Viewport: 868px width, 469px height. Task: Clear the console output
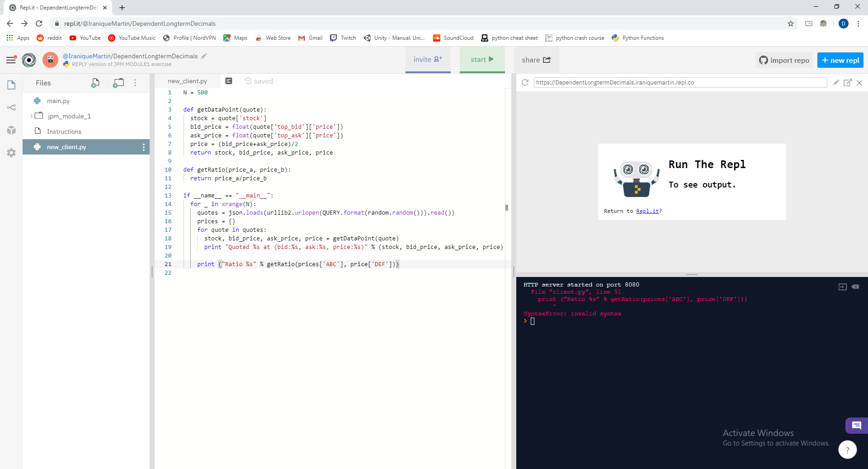click(x=855, y=286)
